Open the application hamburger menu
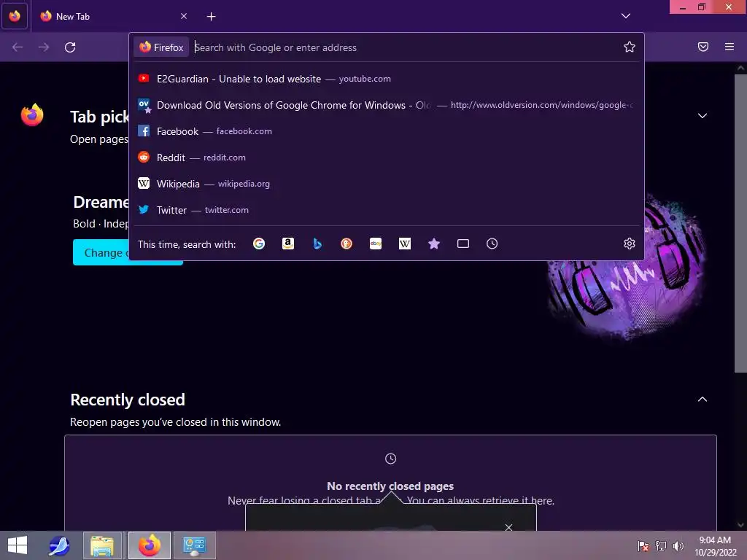 tap(729, 47)
